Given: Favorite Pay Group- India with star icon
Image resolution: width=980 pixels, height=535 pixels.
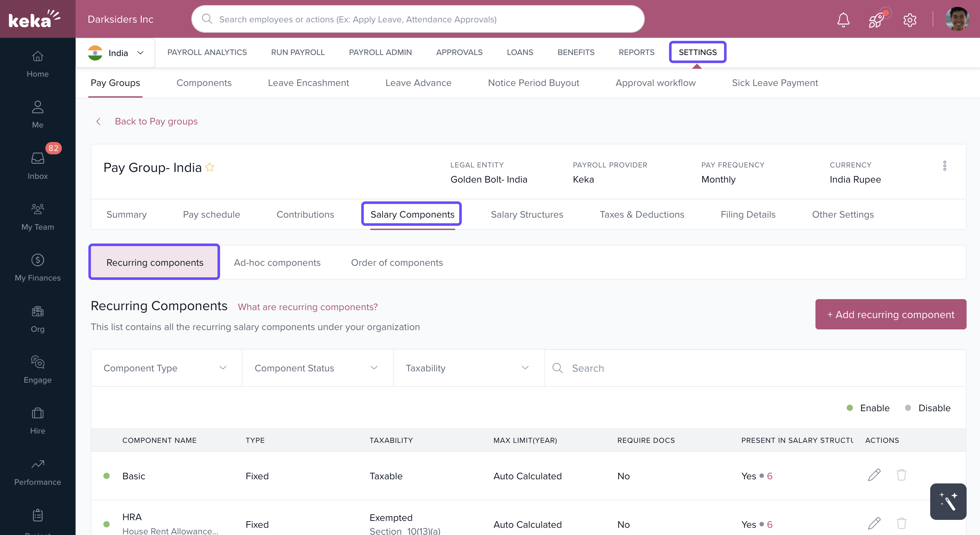Looking at the screenshot, I should click(x=210, y=167).
